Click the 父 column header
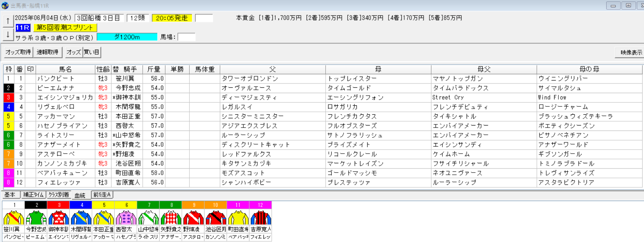644x242 pixels. (273, 69)
